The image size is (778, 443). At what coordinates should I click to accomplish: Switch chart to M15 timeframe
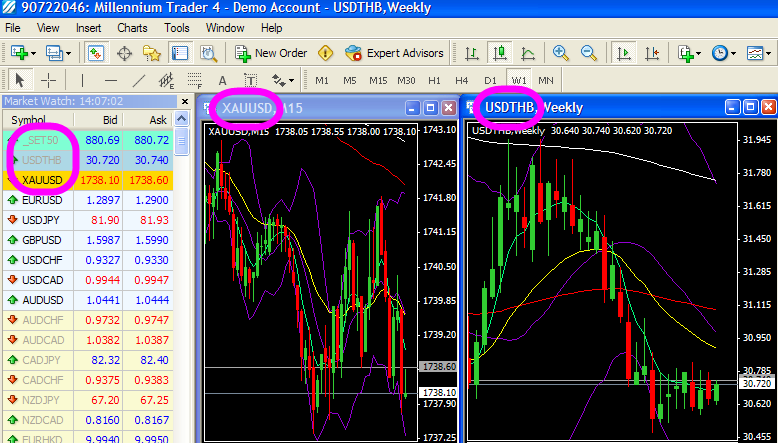pos(378,80)
